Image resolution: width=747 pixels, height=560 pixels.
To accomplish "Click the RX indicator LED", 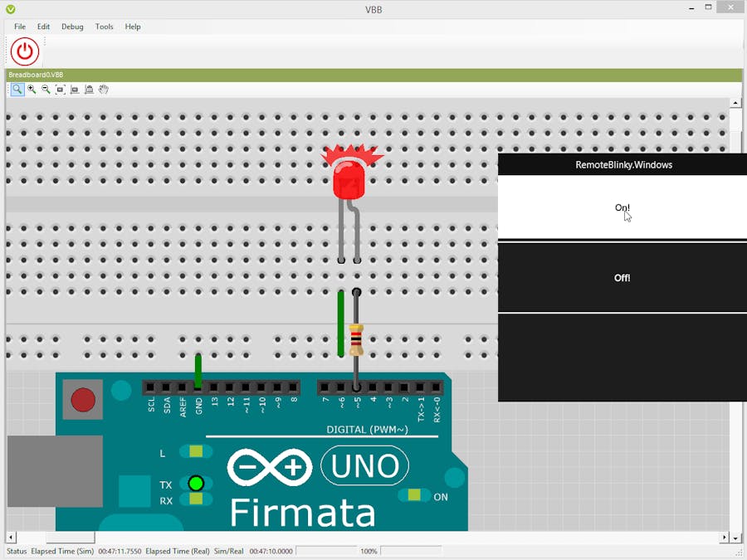I will (196, 499).
